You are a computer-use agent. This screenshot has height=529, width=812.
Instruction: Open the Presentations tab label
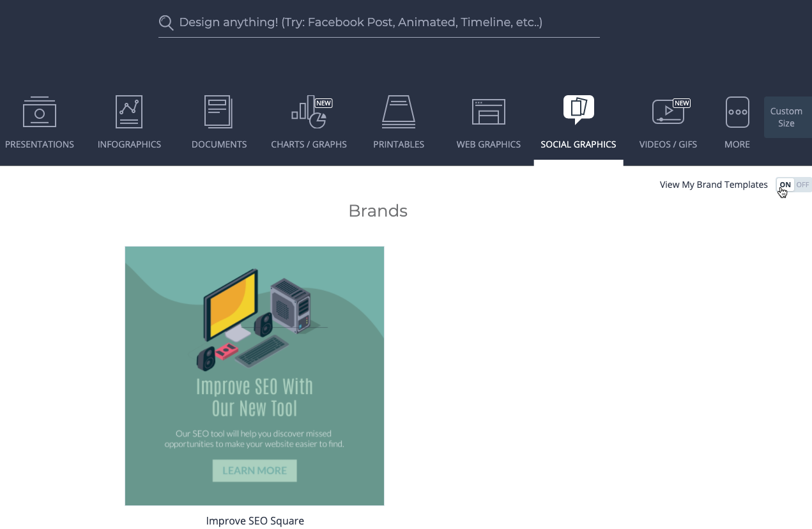point(40,144)
